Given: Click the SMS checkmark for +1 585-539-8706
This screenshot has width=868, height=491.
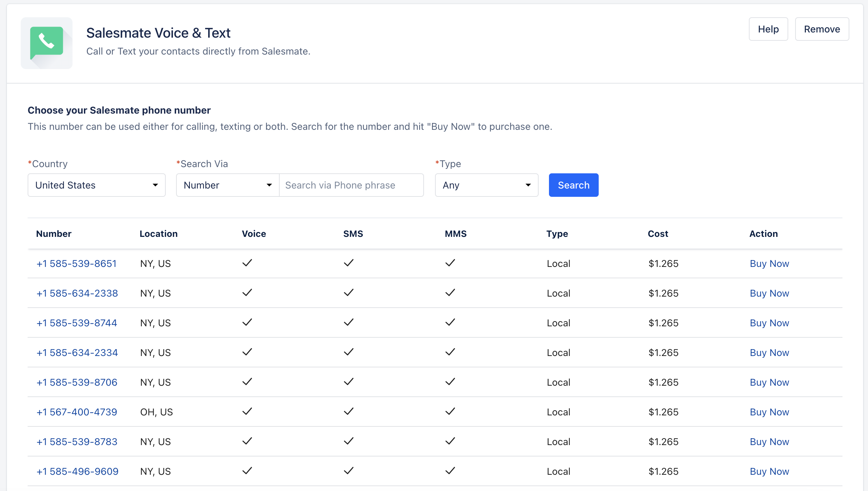Looking at the screenshot, I should coord(349,382).
